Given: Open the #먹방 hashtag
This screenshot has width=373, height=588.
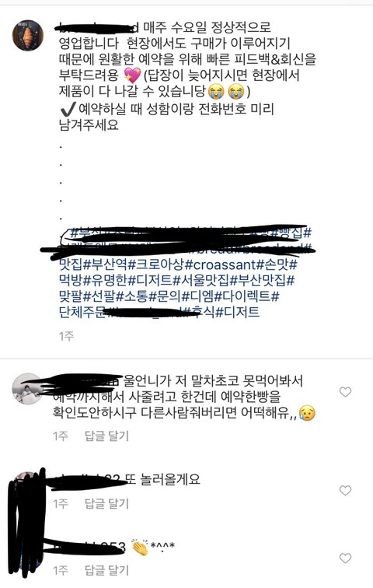Looking at the screenshot, I should [71, 280].
